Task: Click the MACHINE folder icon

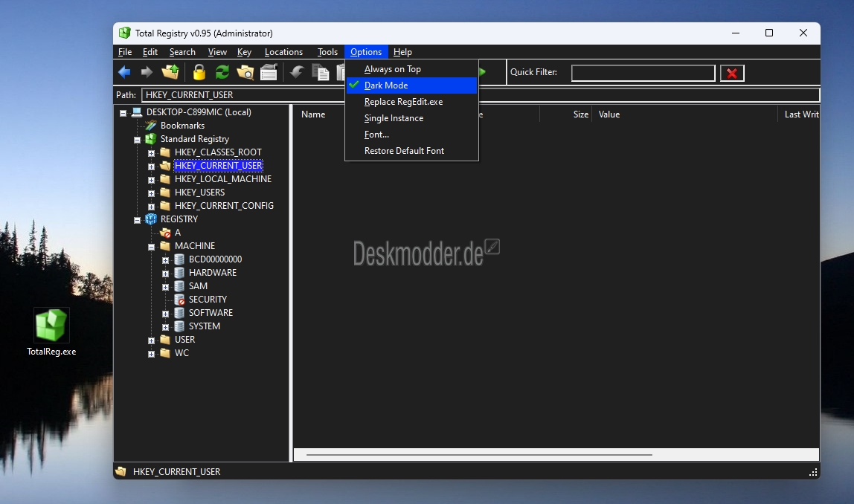Action: [x=165, y=246]
